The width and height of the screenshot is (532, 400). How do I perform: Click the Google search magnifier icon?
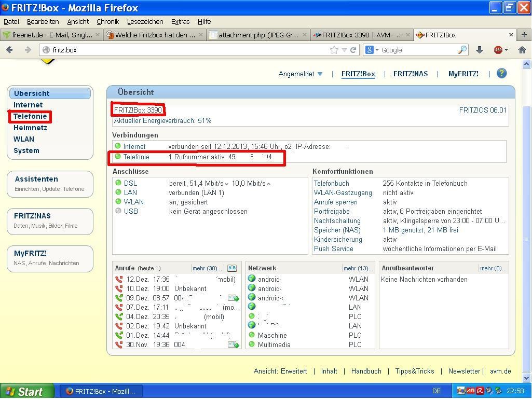click(x=462, y=50)
